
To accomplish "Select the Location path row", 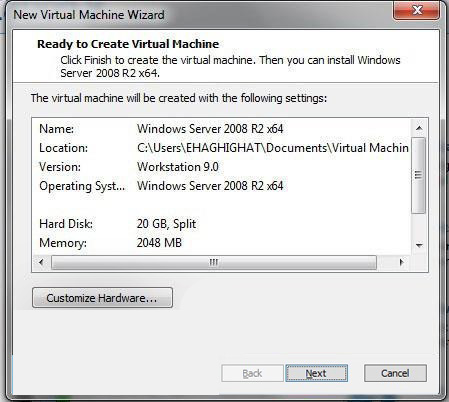I will tap(221, 148).
